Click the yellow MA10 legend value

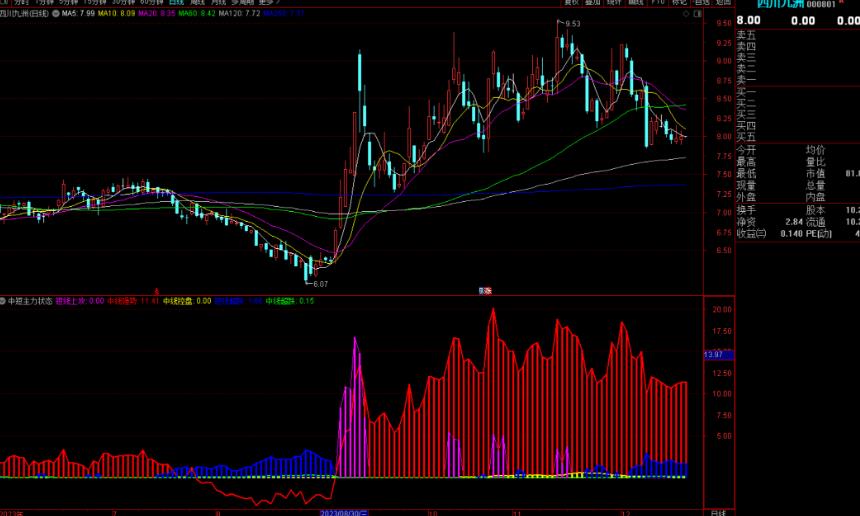point(116,13)
